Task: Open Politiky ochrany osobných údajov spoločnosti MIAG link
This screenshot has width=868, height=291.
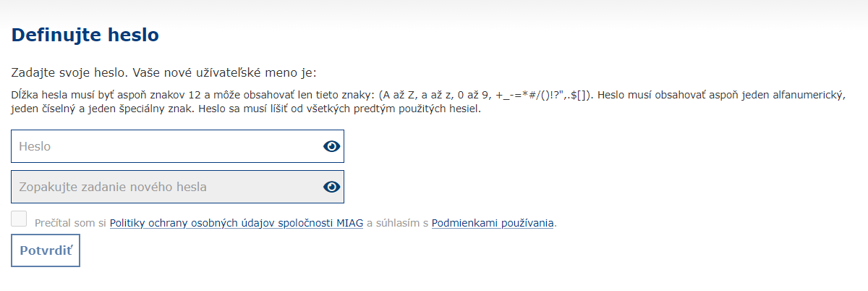Action: [x=237, y=223]
